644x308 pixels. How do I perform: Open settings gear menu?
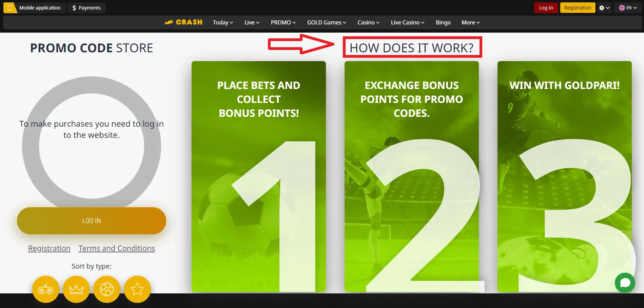point(604,8)
